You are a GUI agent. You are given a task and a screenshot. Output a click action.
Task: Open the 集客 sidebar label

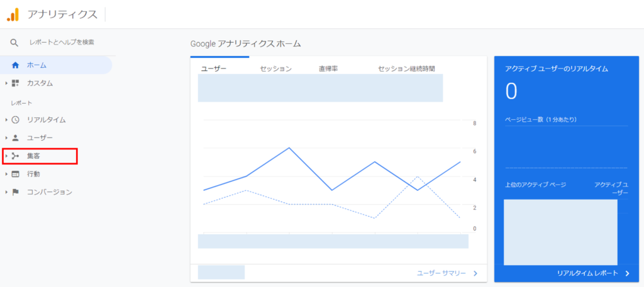click(34, 156)
